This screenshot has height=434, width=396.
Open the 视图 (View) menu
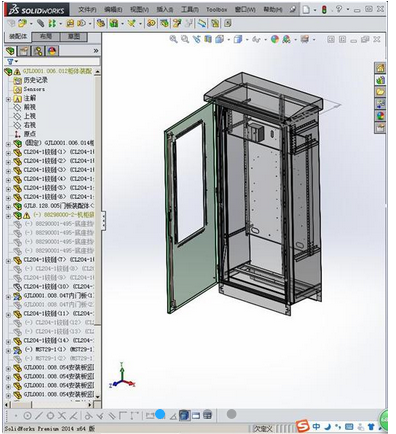[x=139, y=10]
